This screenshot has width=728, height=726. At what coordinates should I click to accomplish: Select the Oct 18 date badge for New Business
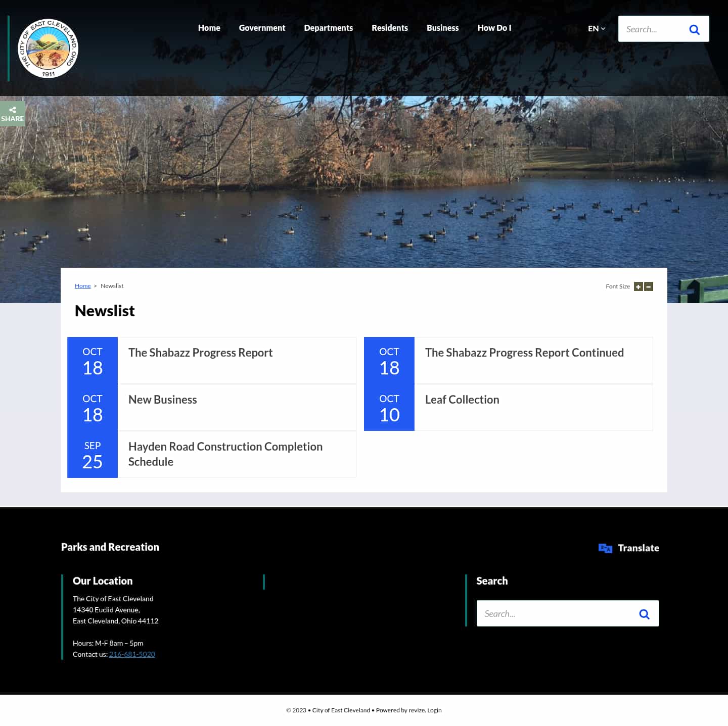pyautogui.click(x=92, y=407)
